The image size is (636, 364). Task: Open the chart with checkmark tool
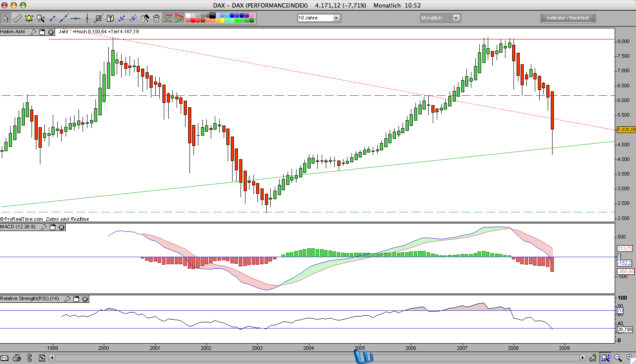click(x=99, y=18)
